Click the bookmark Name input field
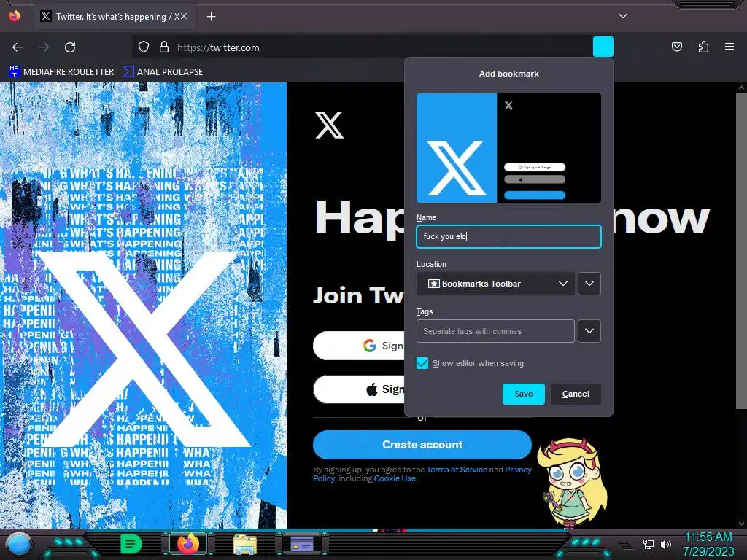 [508, 237]
